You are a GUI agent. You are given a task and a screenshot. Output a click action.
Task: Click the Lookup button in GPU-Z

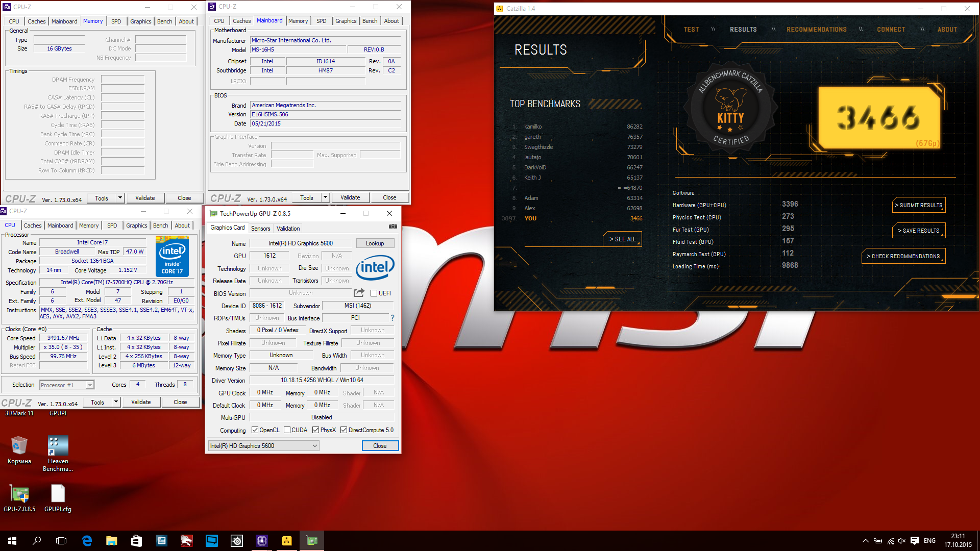pyautogui.click(x=375, y=243)
